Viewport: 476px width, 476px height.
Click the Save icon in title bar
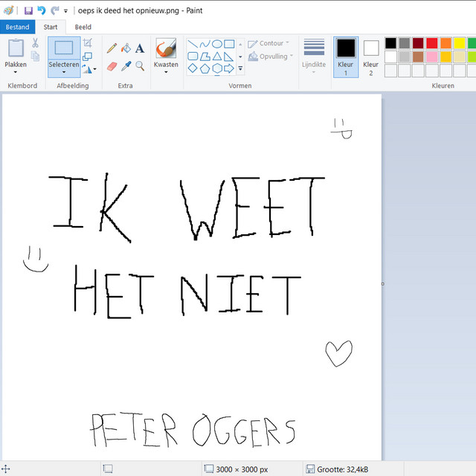28,11
